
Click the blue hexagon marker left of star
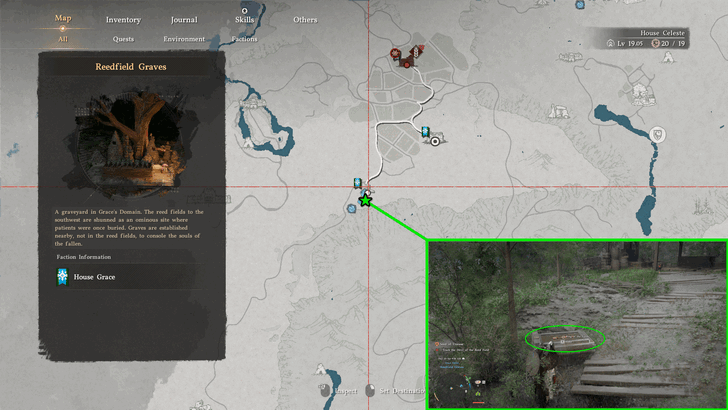point(351,208)
